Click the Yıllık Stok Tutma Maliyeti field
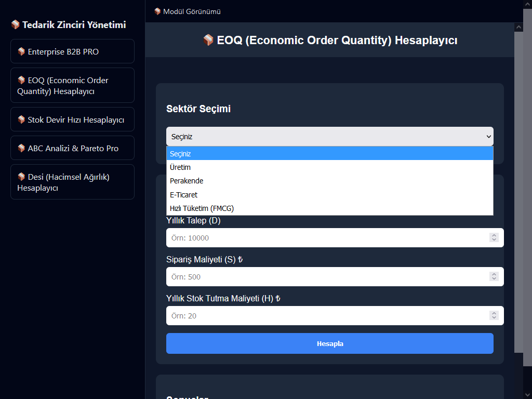532x399 pixels. pos(327,316)
